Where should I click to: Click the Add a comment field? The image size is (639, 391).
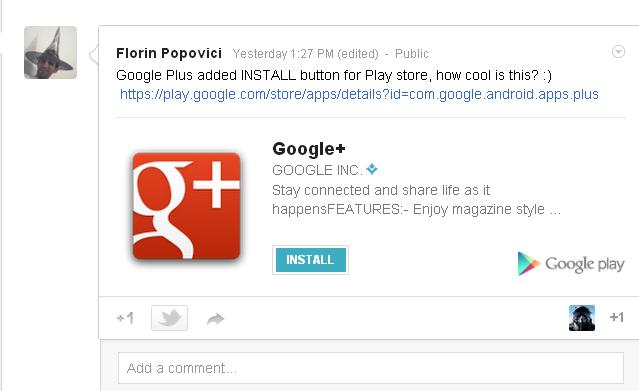[x=371, y=368]
